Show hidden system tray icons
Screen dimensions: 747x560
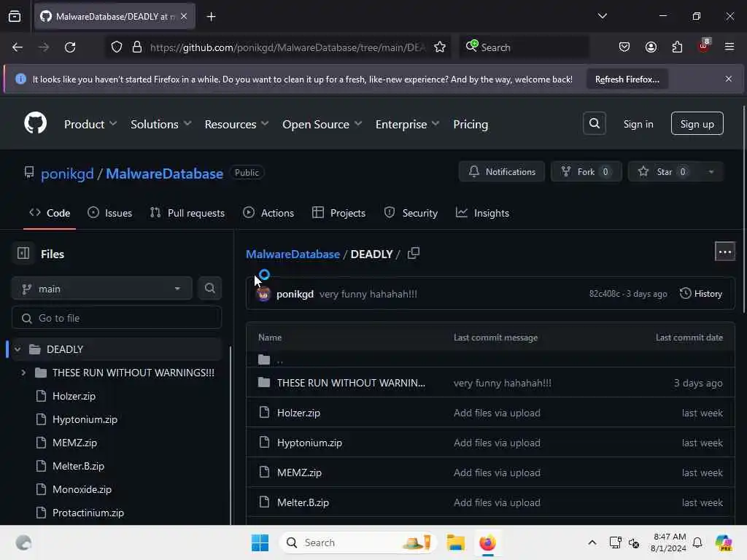[592, 542]
